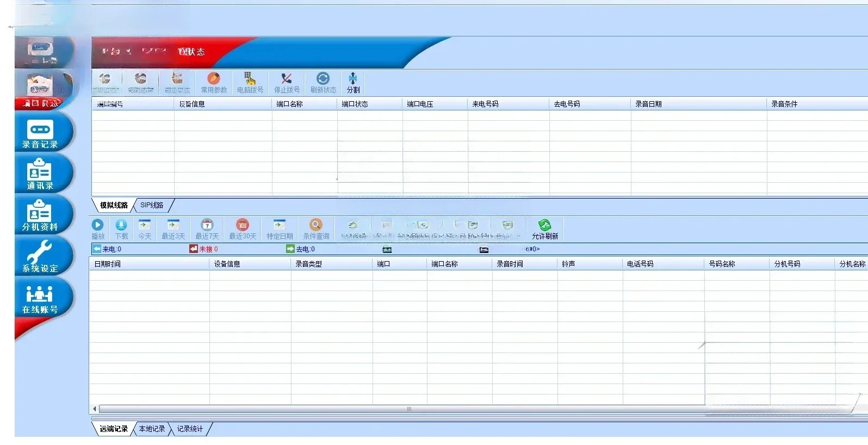Click the 来电:0 incoming calls indicator
The width and height of the screenshot is (868, 445).
click(107, 249)
